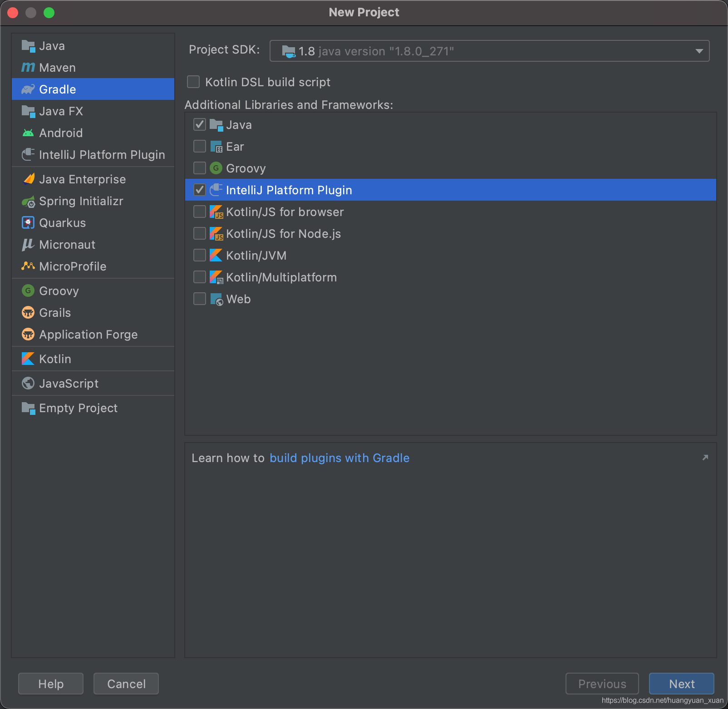
Task: Click the Micronaut icon in sidebar
Action: point(28,245)
